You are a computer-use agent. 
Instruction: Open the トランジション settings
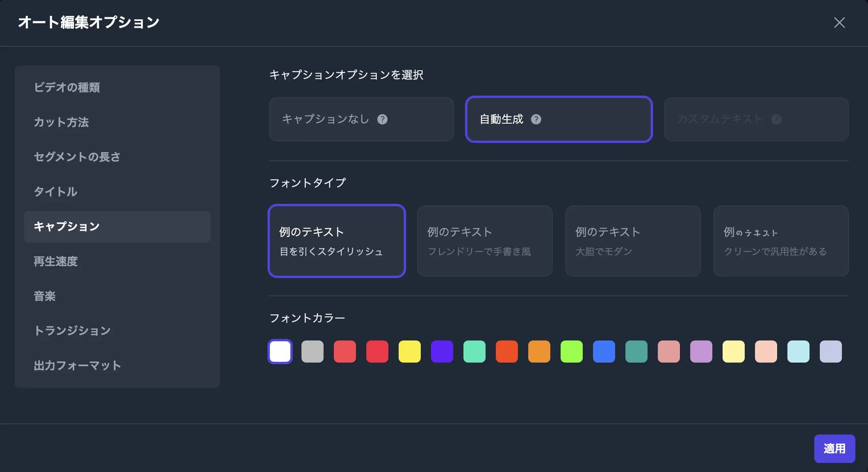coord(72,331)
